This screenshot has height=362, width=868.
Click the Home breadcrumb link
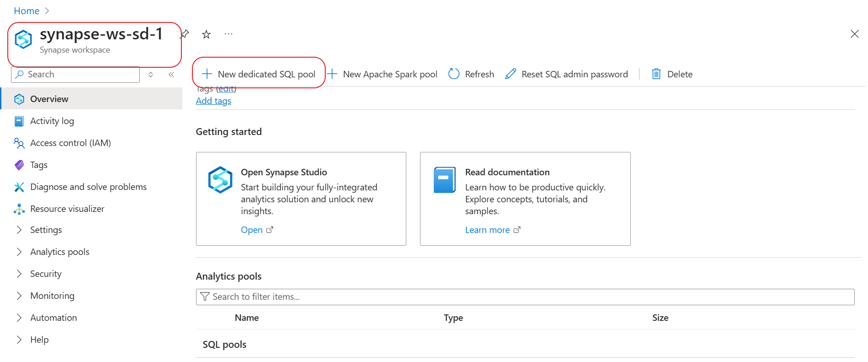[27, 11]
